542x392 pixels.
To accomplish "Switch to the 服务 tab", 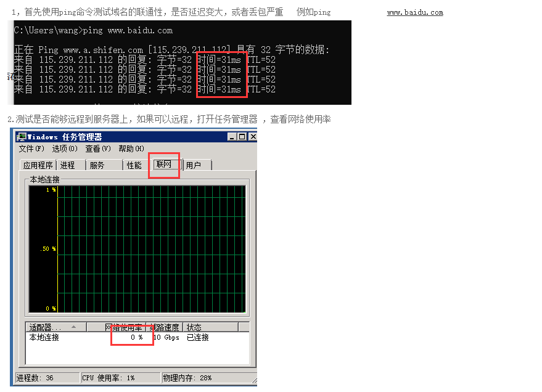I will click(104, 165).
